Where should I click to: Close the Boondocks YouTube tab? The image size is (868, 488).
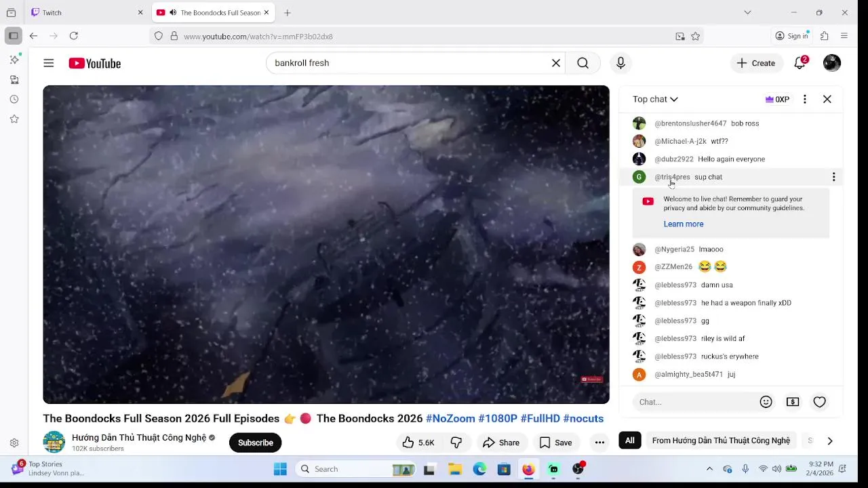(x=267, y=12)
